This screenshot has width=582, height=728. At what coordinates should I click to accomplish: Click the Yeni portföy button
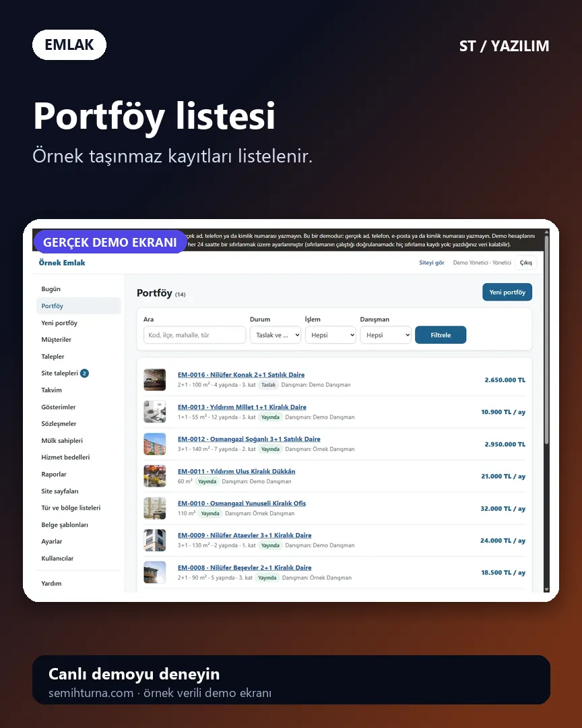507,292
